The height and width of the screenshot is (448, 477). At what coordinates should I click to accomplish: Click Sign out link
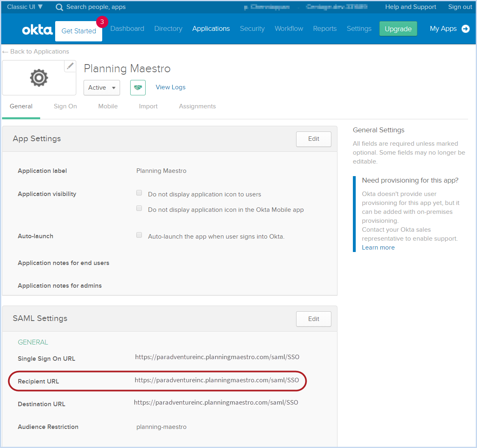click(x=460, y=6)
